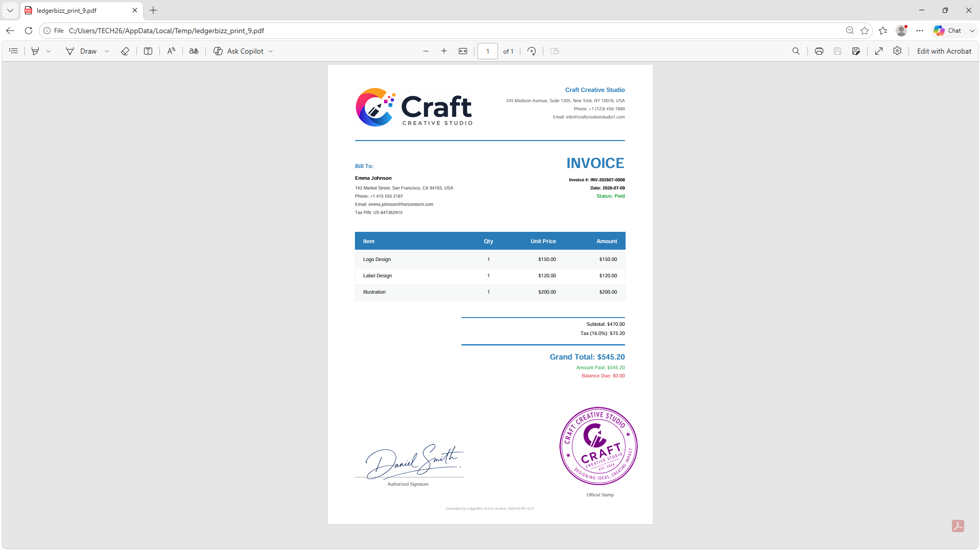Viewport: 980px width, 551px height.
Task: Click Edit with Acrobat
Action: click(944, 51)
